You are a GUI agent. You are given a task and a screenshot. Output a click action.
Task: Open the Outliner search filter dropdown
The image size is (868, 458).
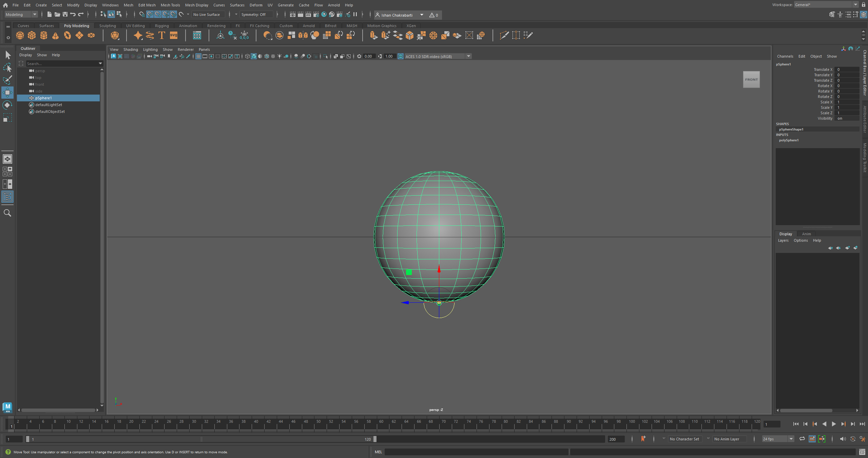pos(100,63)
